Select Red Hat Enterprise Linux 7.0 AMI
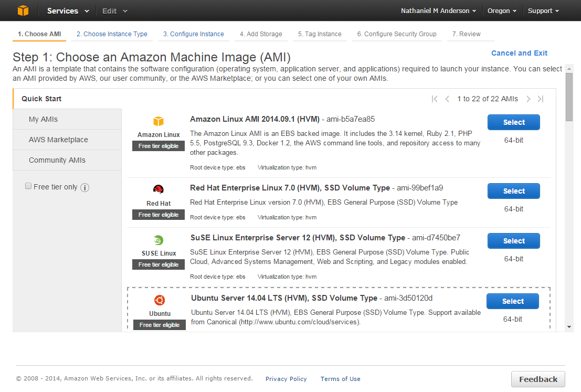Viewport: 581px width, 392px height. [514, 191]
